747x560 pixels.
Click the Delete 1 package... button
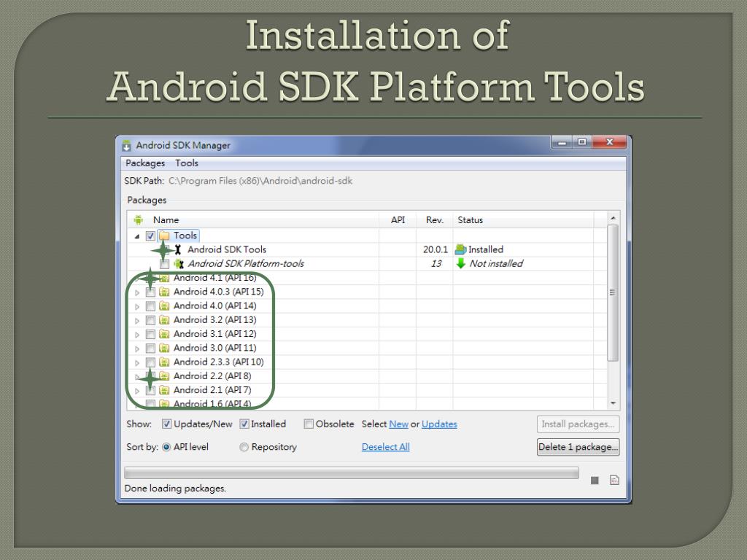tap(578, 447)
